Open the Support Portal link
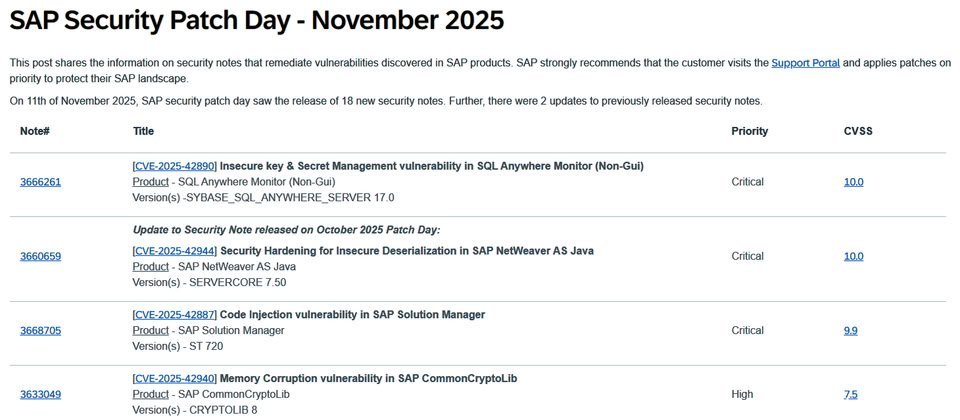This screenshot has width=960, height=420. [x=805, y=63]
